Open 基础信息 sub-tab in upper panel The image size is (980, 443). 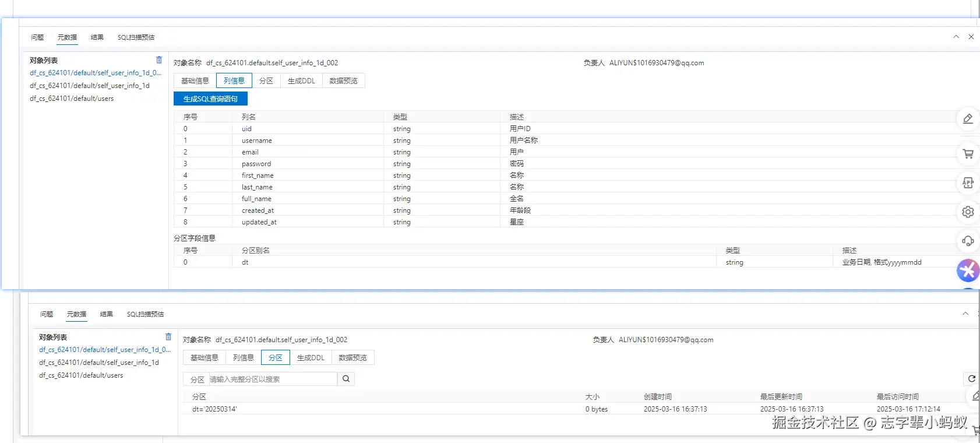pos(195,81)
